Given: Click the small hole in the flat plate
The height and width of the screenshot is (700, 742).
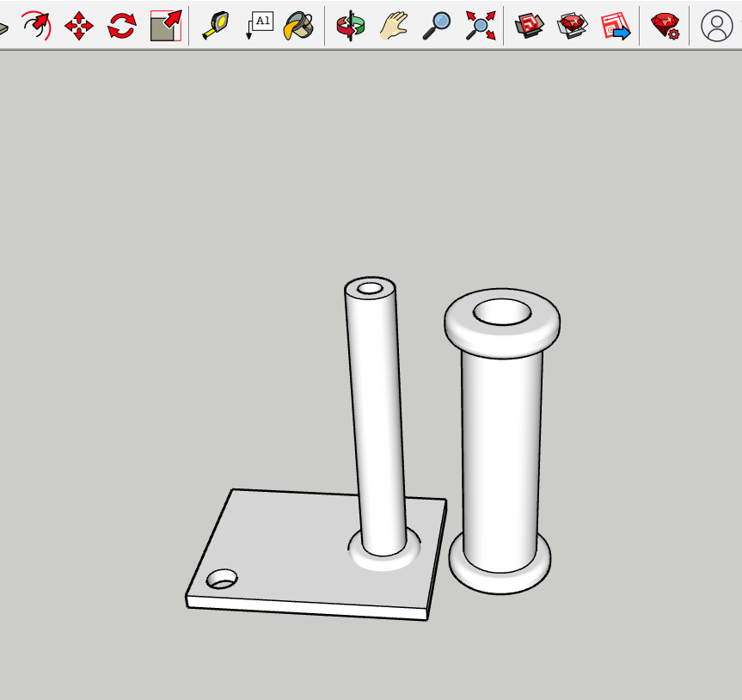Looking at the screenshot, I should point(222,579).
